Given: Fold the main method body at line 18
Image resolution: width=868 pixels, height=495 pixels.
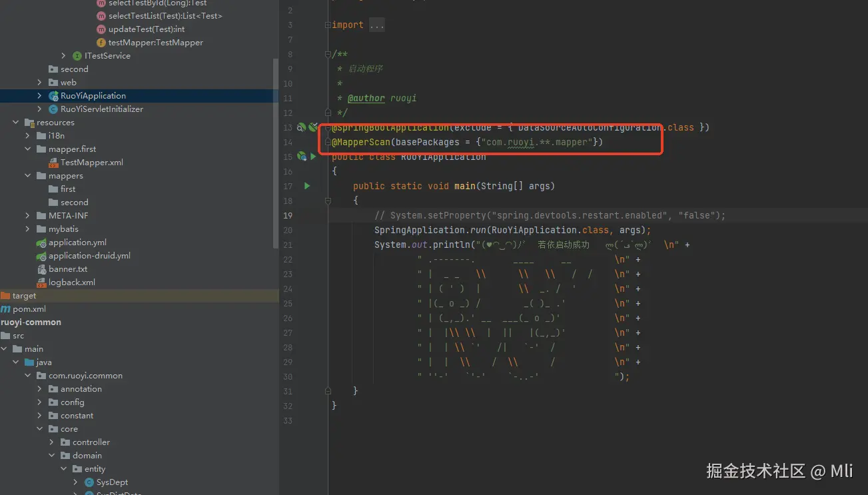Looking at the screenshot, I should coord(327,201).
